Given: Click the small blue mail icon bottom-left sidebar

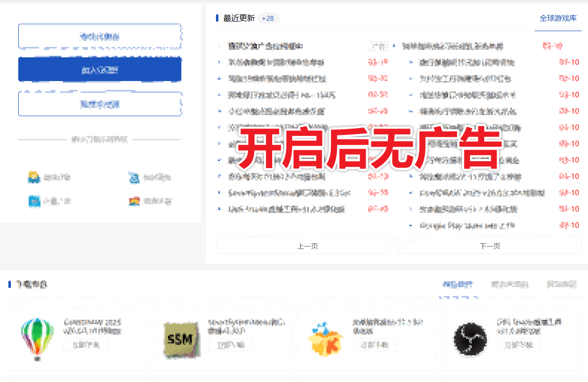Looking at the screenshot, I should tap(34, 201).
